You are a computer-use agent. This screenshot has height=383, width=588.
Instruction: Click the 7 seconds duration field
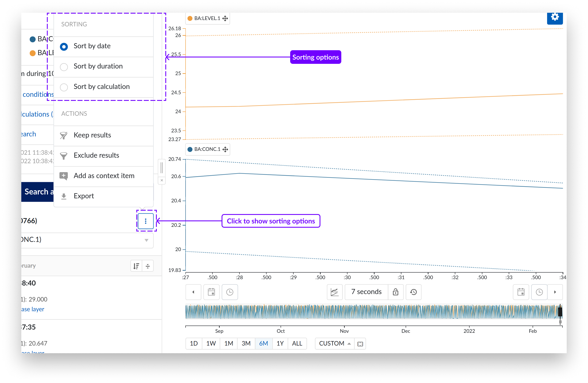(366, 292)
